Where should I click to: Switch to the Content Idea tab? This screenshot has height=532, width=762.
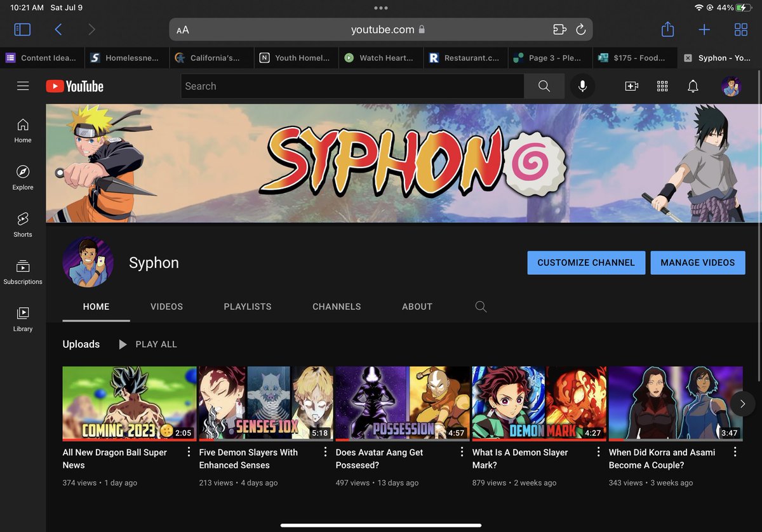(42, 58)
